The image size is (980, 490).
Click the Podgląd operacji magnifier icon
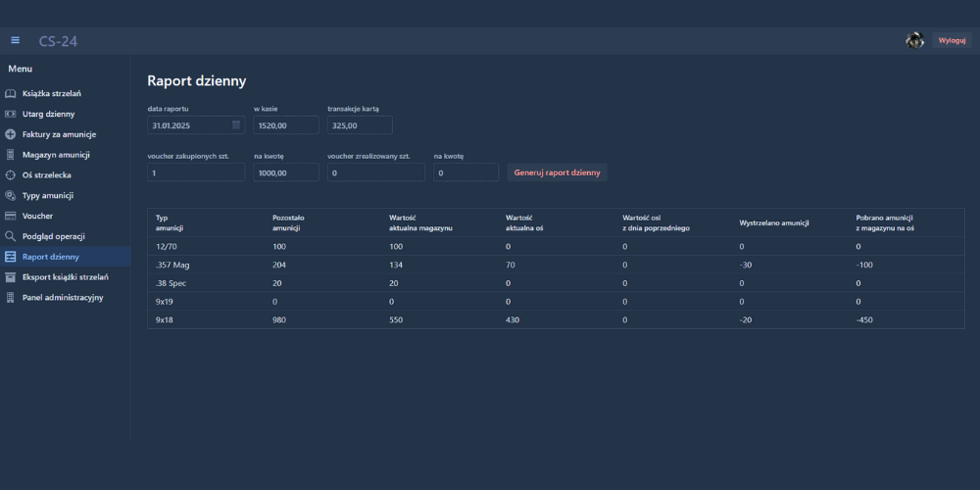point(11,236)
